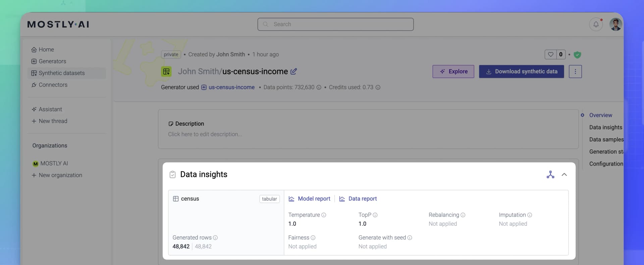This screenshot has width=644, height=265.
Task: Open the Data report link
Action: pyautogui.click(x=358, y=199)
